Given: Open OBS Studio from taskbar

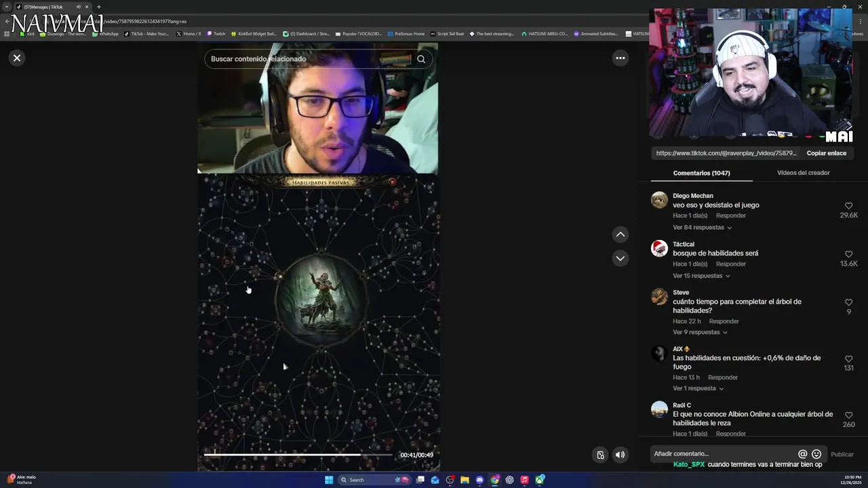Looking at the screenshot, I should 450,480.
